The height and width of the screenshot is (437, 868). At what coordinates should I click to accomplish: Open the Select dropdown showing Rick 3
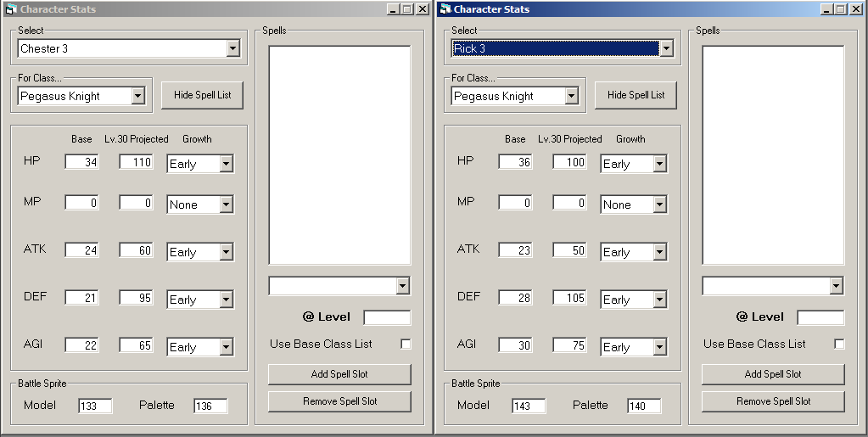coord(667,48)
